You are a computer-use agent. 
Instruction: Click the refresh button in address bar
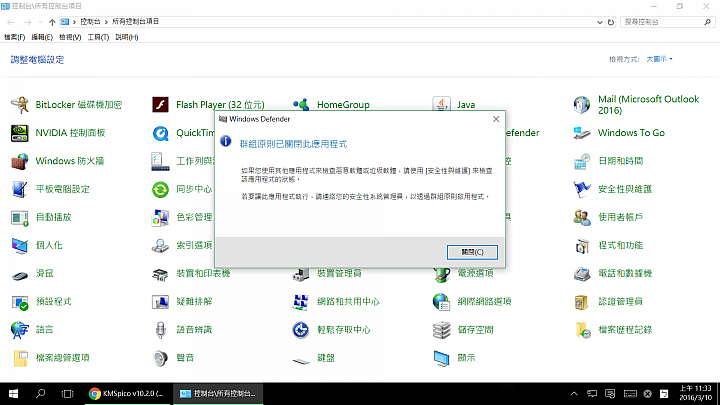pos(611,22)
